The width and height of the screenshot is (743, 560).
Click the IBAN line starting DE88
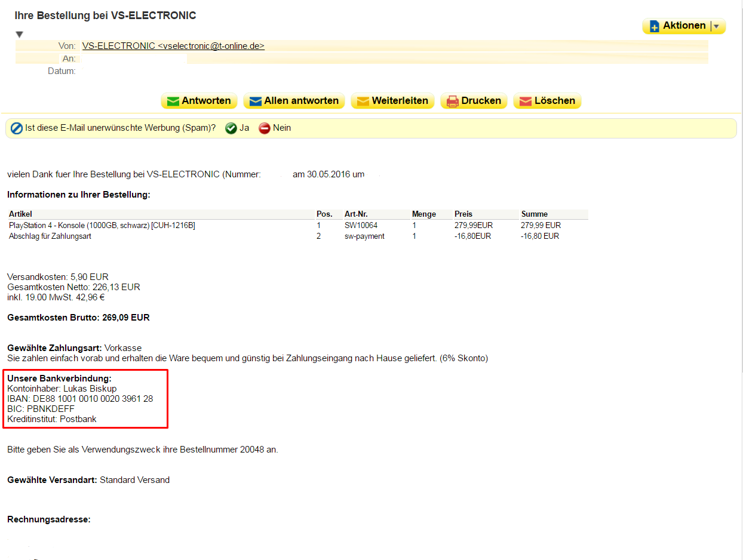(x=80, y=399)
